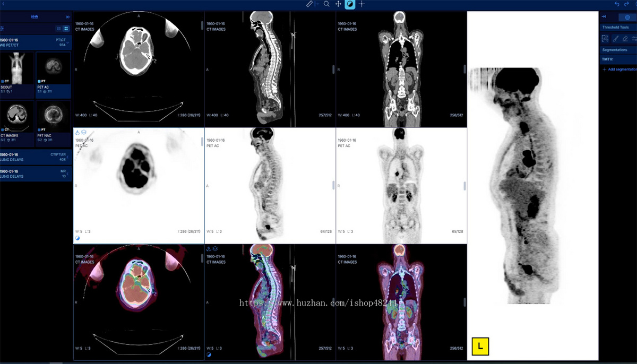The height and width of the screenshot is (364, 637).
Task: Click the orientation icon in fused sagittal viewport
Action: [209, 248]
